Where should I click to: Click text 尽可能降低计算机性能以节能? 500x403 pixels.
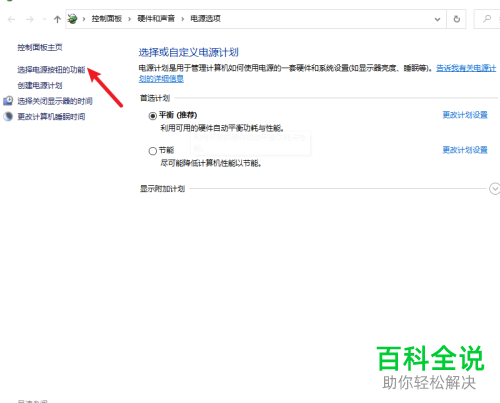pos(211,163)
